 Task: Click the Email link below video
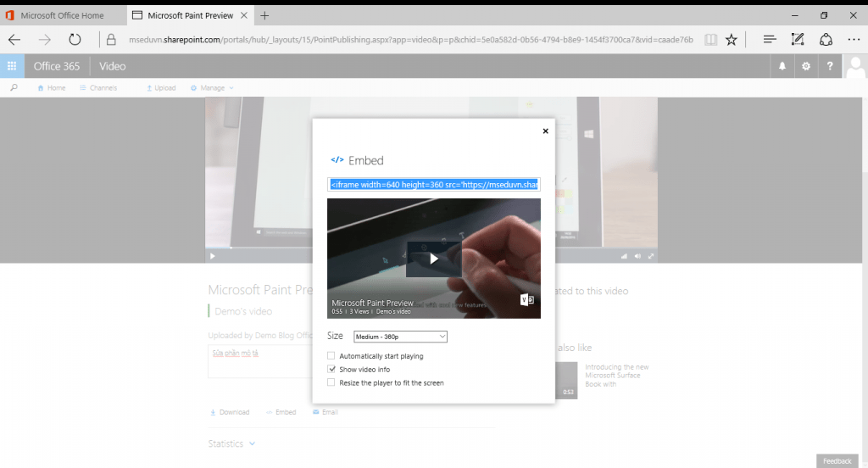(325, 412)
